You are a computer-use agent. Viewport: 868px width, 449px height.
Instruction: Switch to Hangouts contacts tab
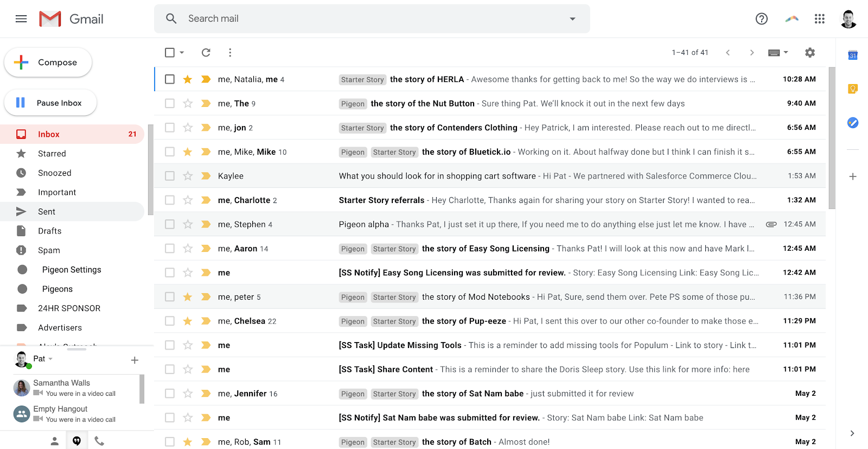pyautogui.click(x=55, y=441)
